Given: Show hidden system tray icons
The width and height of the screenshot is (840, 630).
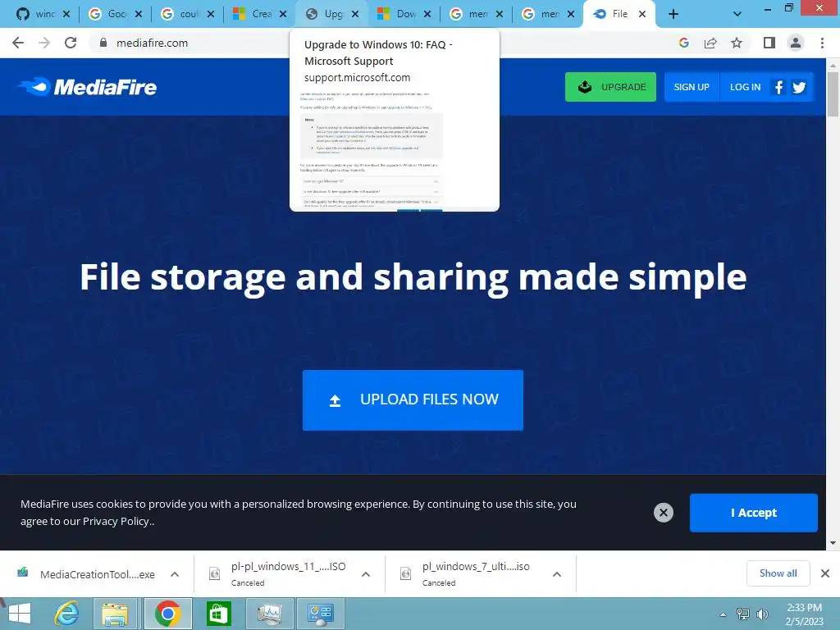Looking at the screenshot, I should [x=724, y=614].
